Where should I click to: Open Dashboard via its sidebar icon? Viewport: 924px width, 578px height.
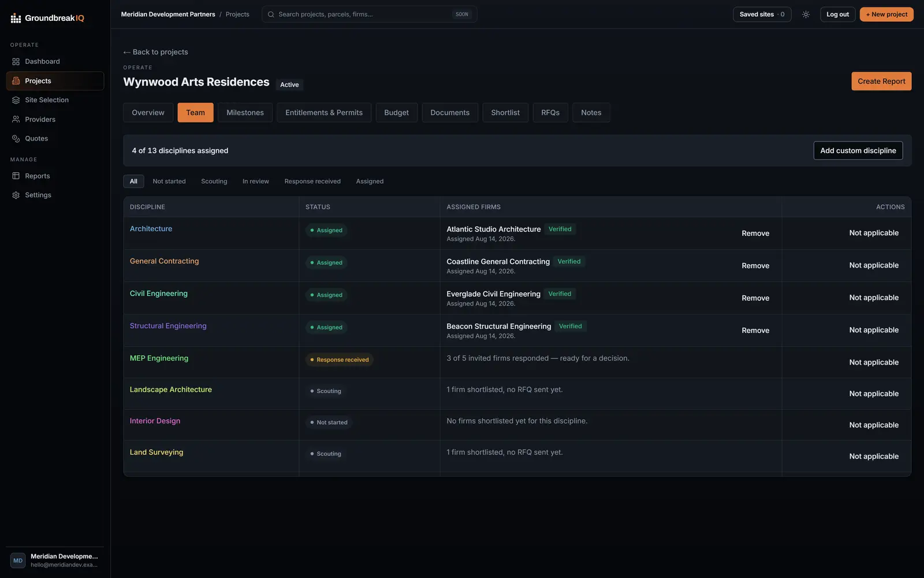coord(16,61)
